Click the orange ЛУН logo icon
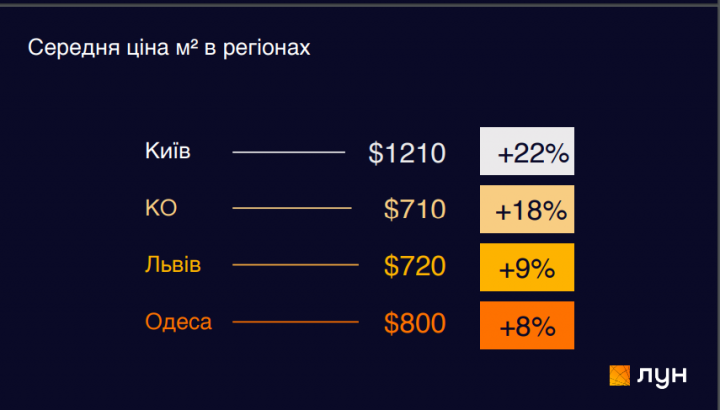 coord(621,375)
